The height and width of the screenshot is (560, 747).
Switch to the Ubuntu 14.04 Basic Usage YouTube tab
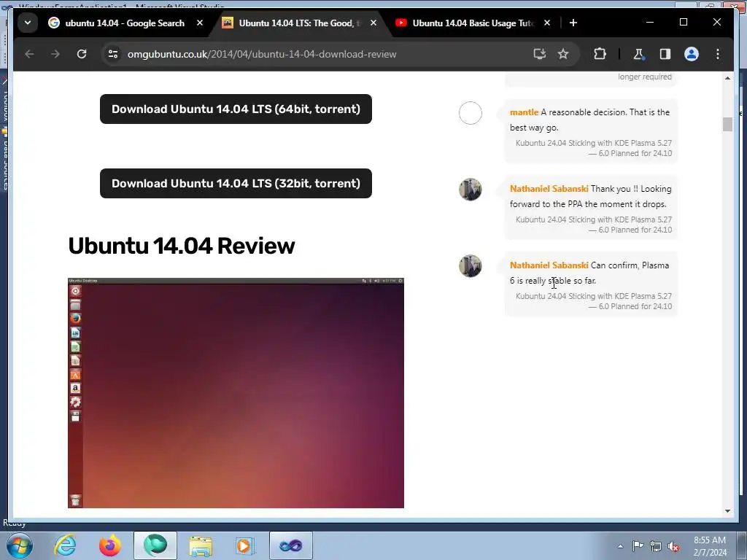click(473, 23)
